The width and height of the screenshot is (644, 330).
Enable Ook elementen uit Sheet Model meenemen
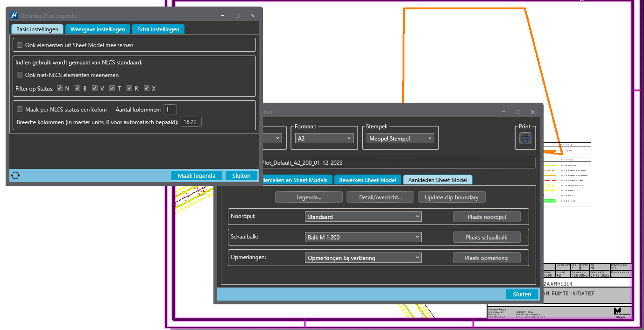click(20, 45)
